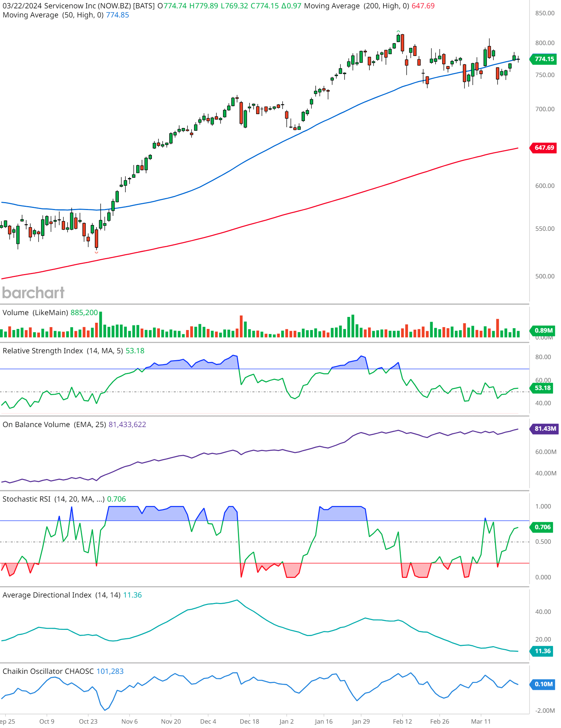Click the purple 81.43M OBV tag
561x728 pixels.
(x=545, y=429)
